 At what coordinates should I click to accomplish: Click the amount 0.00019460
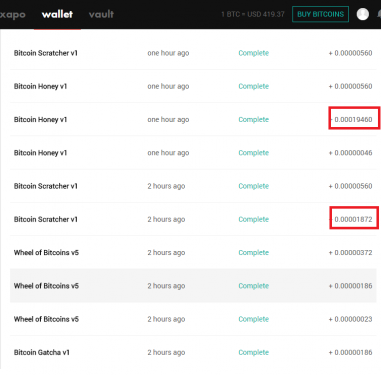pyautogui.click(x=353, y=119)
